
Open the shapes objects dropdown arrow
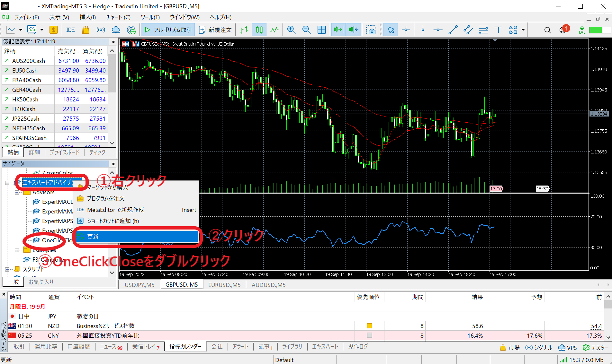523,30
